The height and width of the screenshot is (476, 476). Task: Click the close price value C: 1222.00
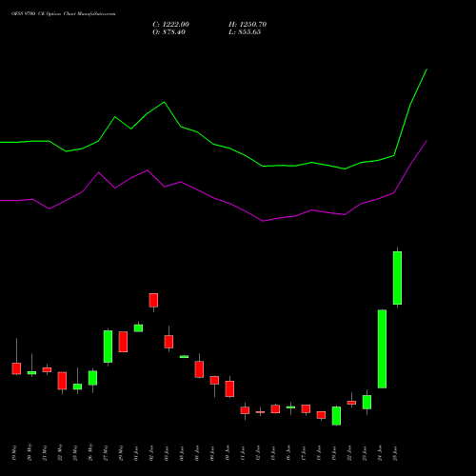(x=170, y=25)
